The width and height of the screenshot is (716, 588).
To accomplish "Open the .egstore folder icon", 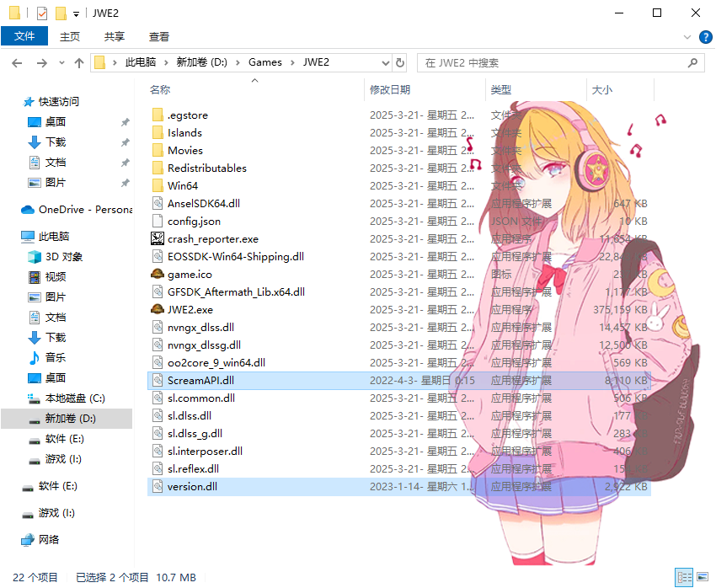I will tap(157, 115).
